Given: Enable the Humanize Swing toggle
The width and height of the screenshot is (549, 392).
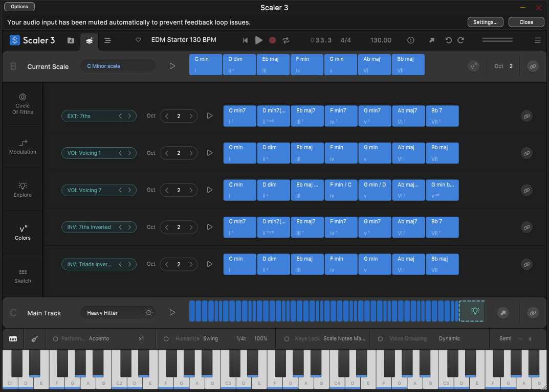Looking at the screenshot, I should (x=166, y=338).
